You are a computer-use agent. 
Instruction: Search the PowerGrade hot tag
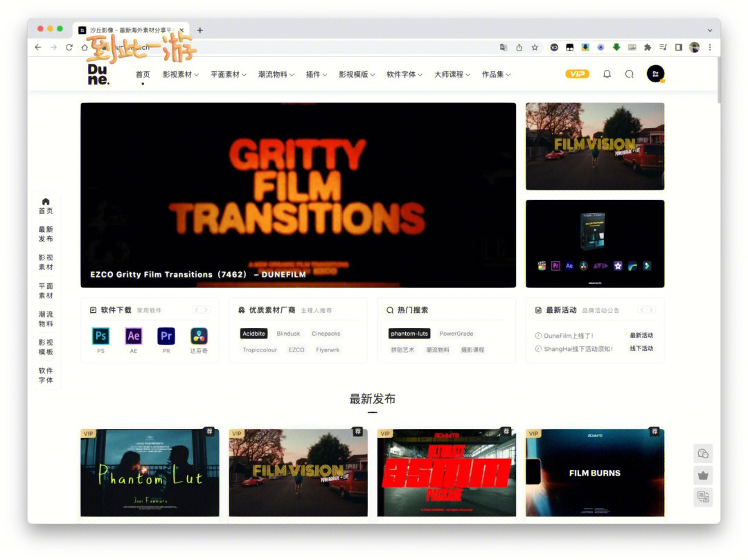456,334
